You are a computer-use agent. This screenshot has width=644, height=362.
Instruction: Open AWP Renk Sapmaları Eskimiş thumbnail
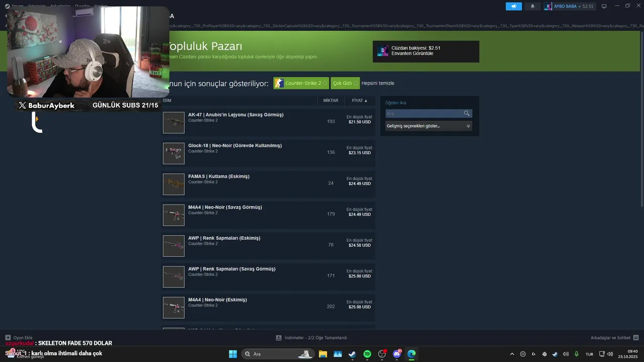pyautogui.click(x=174, y=246)
